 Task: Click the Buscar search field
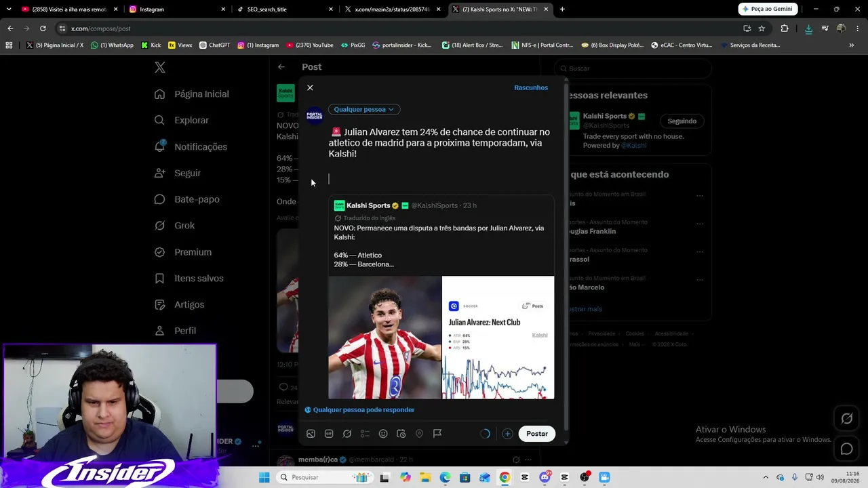[x=633, y=68]
